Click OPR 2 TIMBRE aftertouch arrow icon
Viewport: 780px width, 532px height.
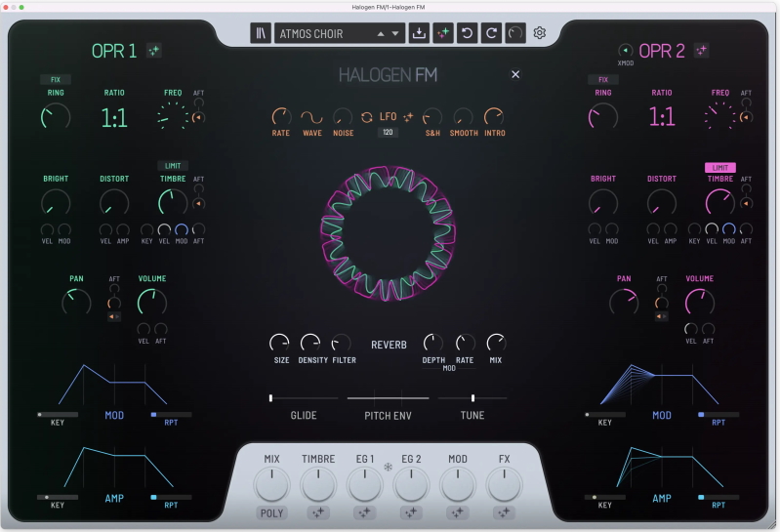746,203
